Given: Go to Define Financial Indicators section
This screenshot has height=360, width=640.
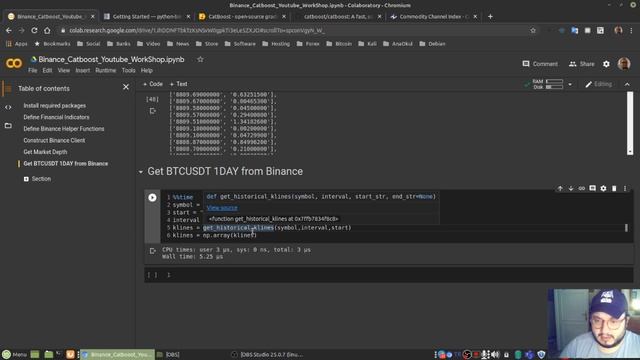Looking at the screenshot, I should pyautogui.click(x=56, y=117).
